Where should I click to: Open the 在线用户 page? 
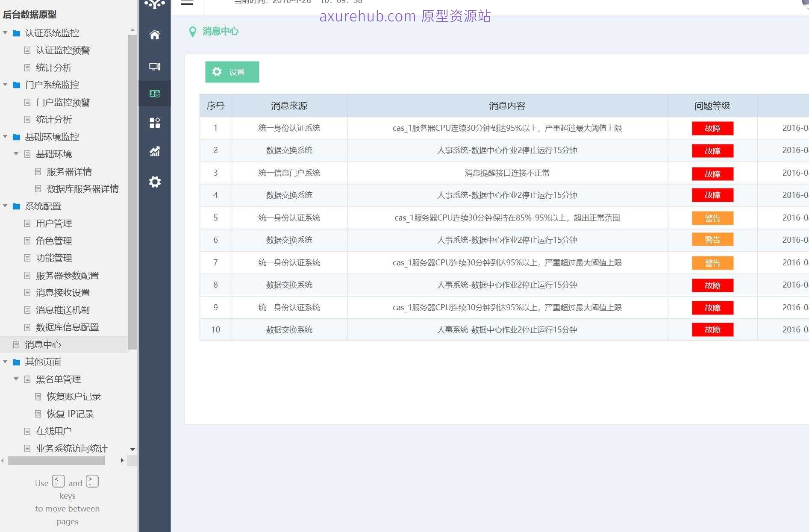(54, 431)
